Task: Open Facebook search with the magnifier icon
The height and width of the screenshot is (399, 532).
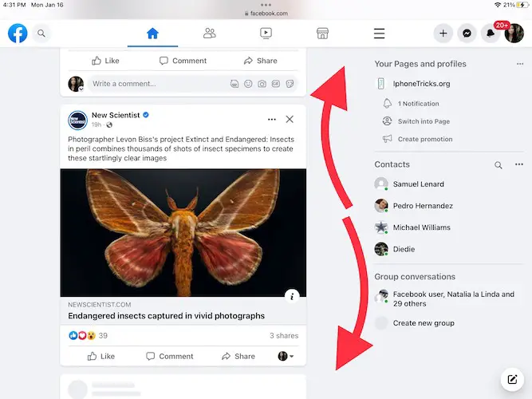Action: (41, 34)
